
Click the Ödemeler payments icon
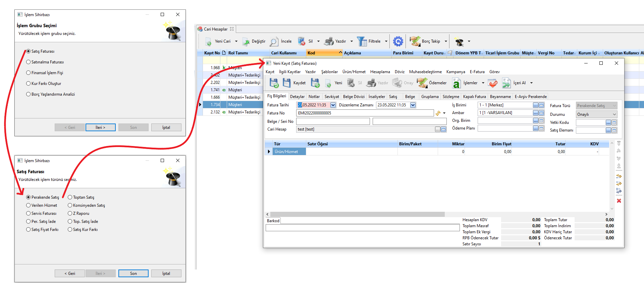click(422, 83)
